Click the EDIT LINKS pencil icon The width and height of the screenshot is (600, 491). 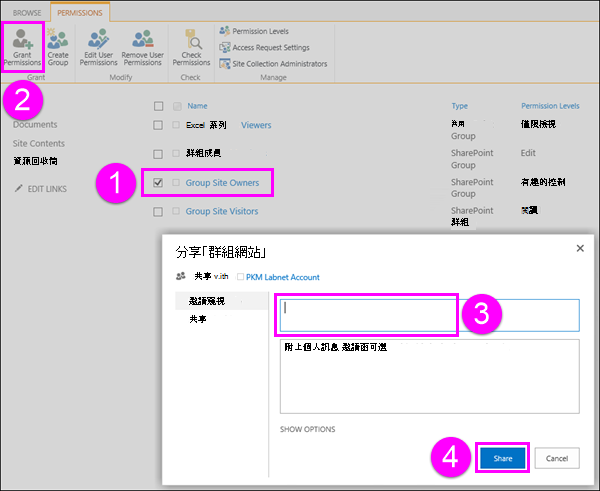coord(18,188)
